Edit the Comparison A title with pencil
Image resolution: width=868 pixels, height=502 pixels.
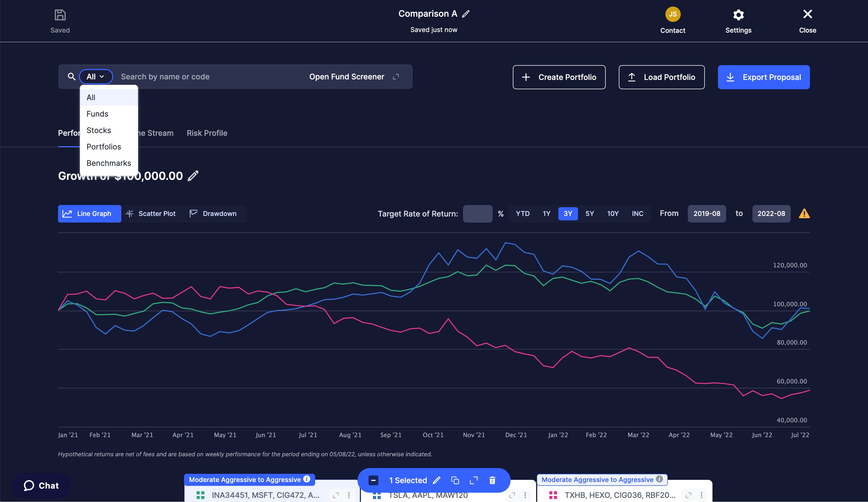[466, 14]
